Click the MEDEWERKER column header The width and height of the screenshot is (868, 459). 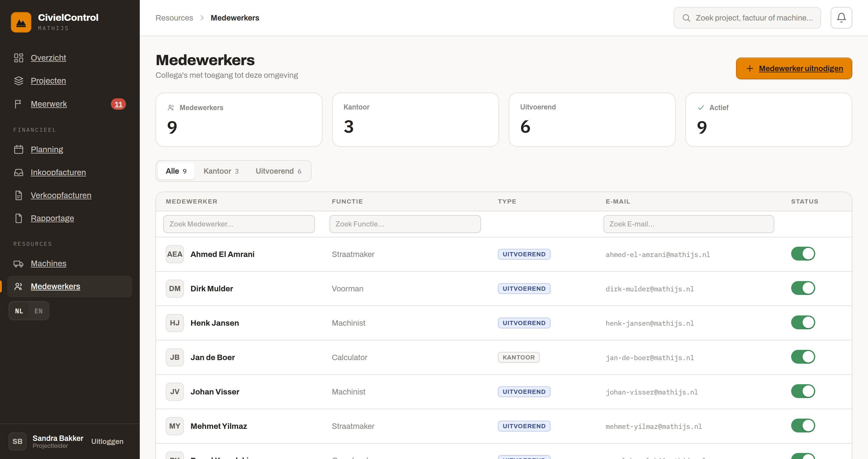(191, 201)
